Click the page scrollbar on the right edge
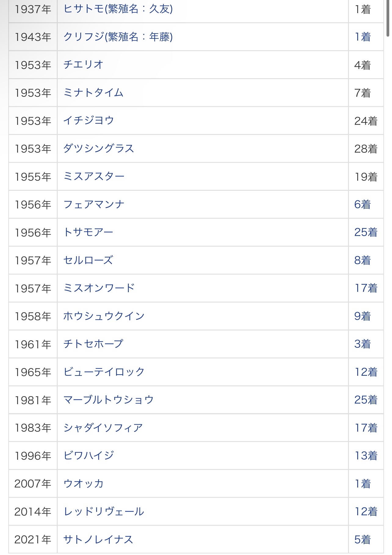The width and height of the screenshot is (392, 555). (x=388, y=18)
